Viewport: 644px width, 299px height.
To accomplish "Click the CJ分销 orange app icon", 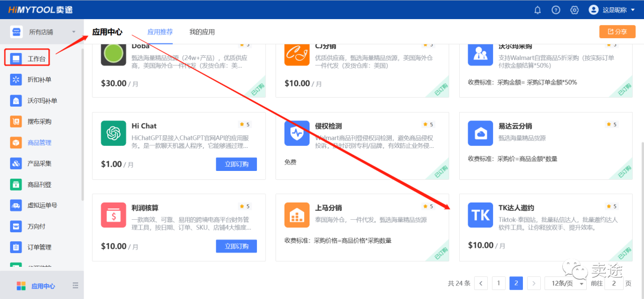I will pyautogui.click(x=296, y=54).
